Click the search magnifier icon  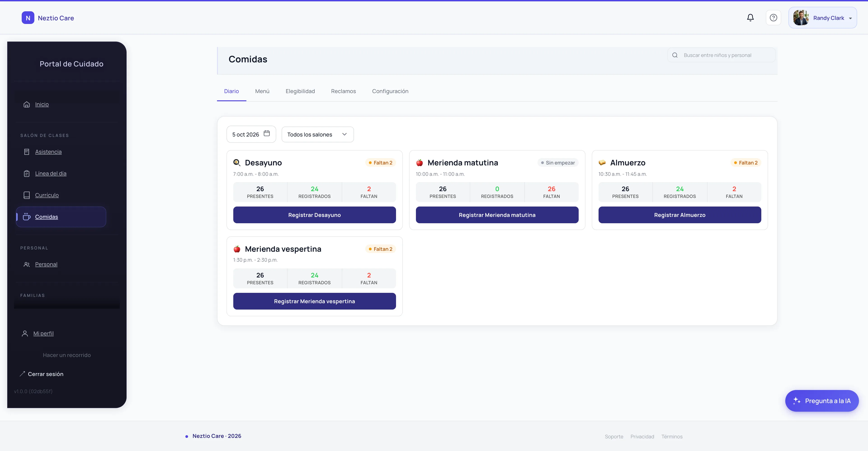point(675,55)
